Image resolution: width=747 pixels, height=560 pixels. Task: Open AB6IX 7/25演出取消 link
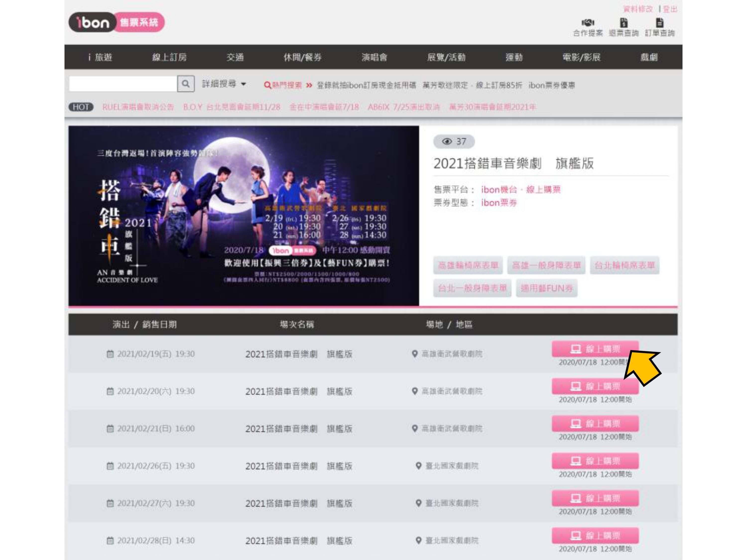point(404,107)
